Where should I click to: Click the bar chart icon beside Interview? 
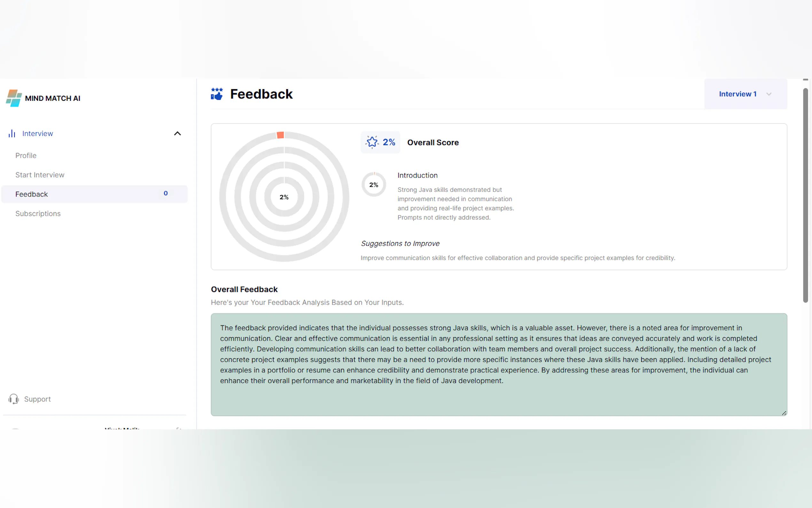point(12,133)
